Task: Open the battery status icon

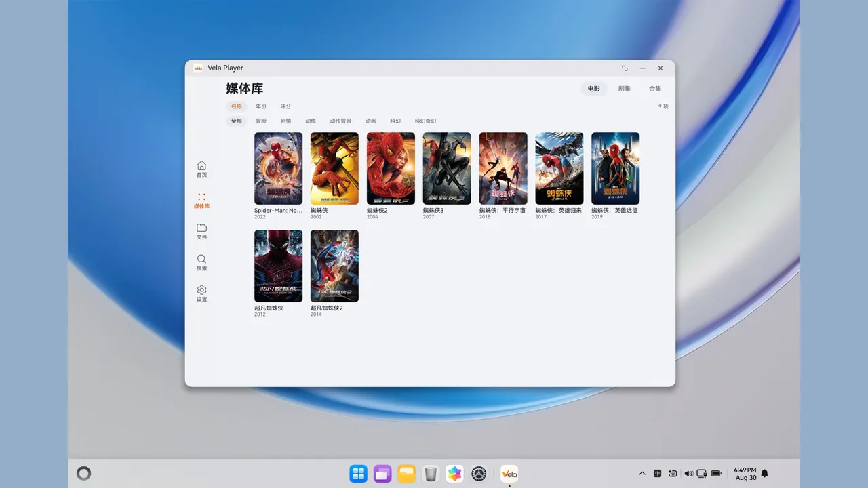Action: [716, 474]
